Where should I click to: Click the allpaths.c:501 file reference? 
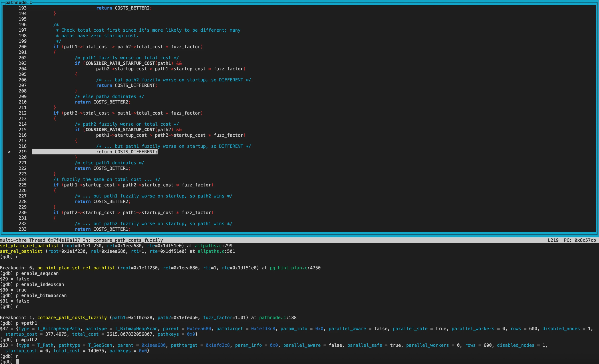(x=216, y=251)
